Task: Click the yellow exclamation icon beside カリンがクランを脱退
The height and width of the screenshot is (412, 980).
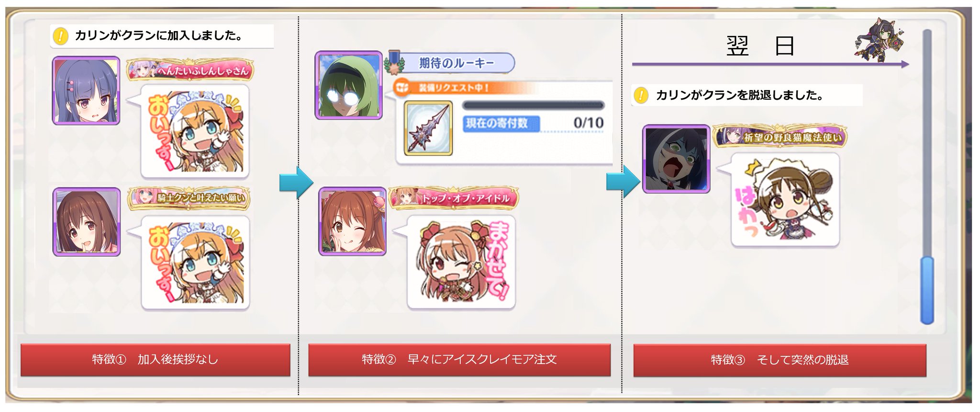Action: coord(641,95)
